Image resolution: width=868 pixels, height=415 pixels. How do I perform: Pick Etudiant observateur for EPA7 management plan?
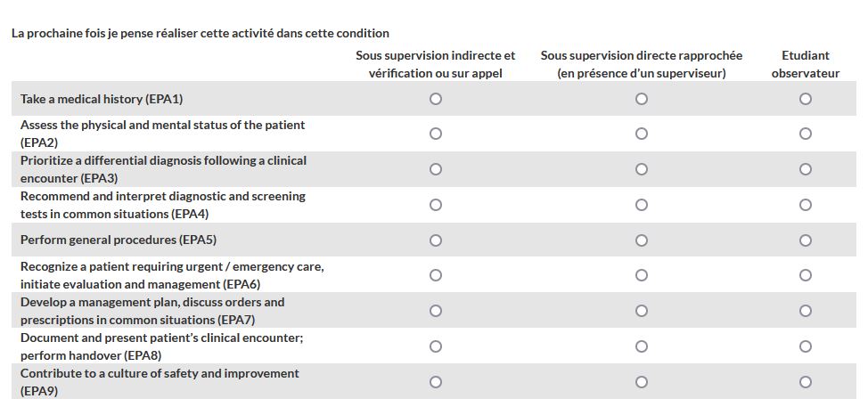pyautogui.click(x=806, y=311)
